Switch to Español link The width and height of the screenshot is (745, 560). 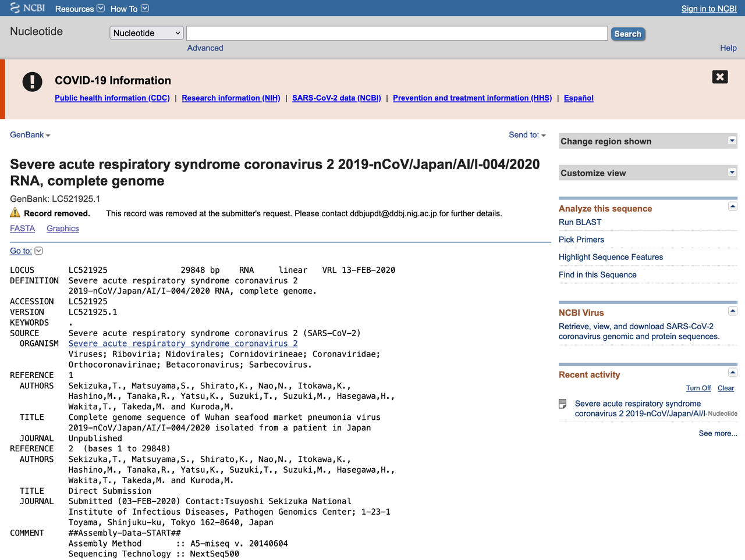pos(579,98)
